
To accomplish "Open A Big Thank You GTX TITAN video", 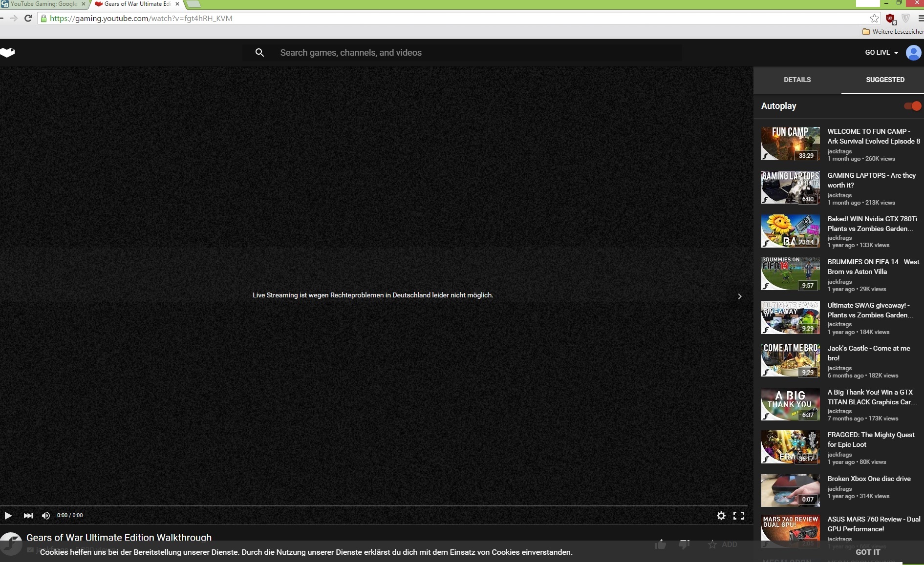I will coord(872,397).
